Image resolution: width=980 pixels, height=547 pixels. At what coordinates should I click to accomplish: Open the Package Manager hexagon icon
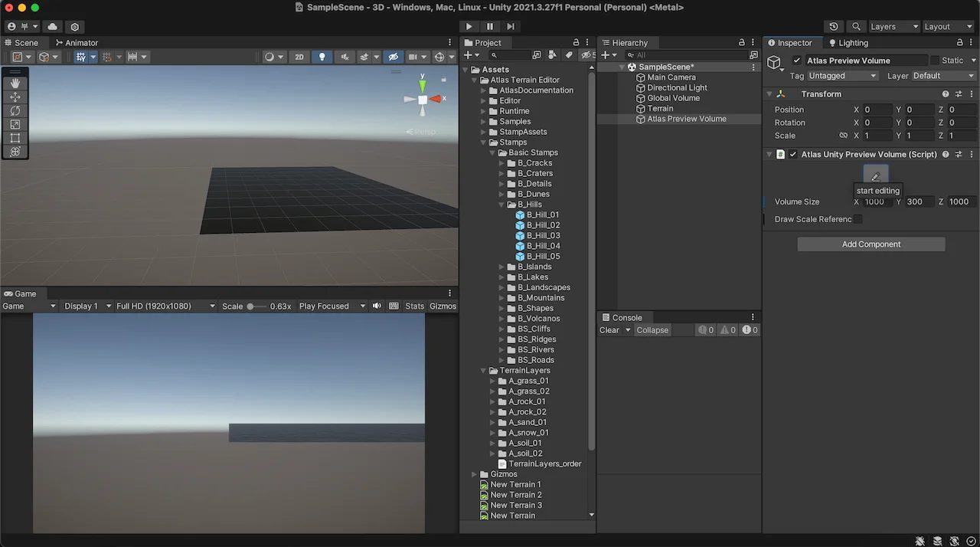(75, 27)
